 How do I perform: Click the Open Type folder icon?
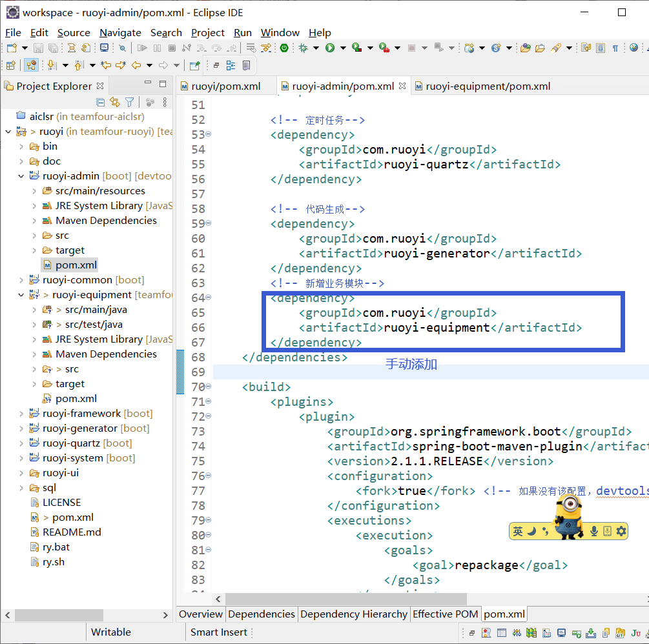click(526, 48)
